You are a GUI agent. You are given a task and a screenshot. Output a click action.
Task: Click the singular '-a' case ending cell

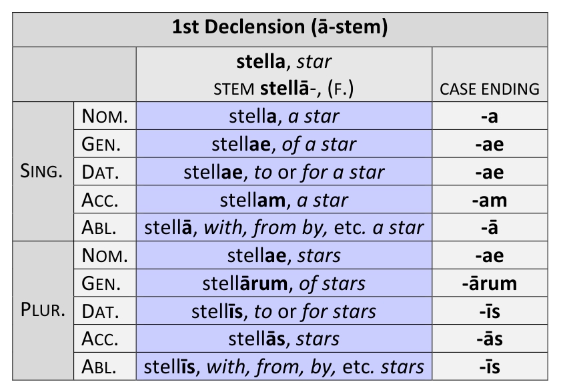point(490,116)
